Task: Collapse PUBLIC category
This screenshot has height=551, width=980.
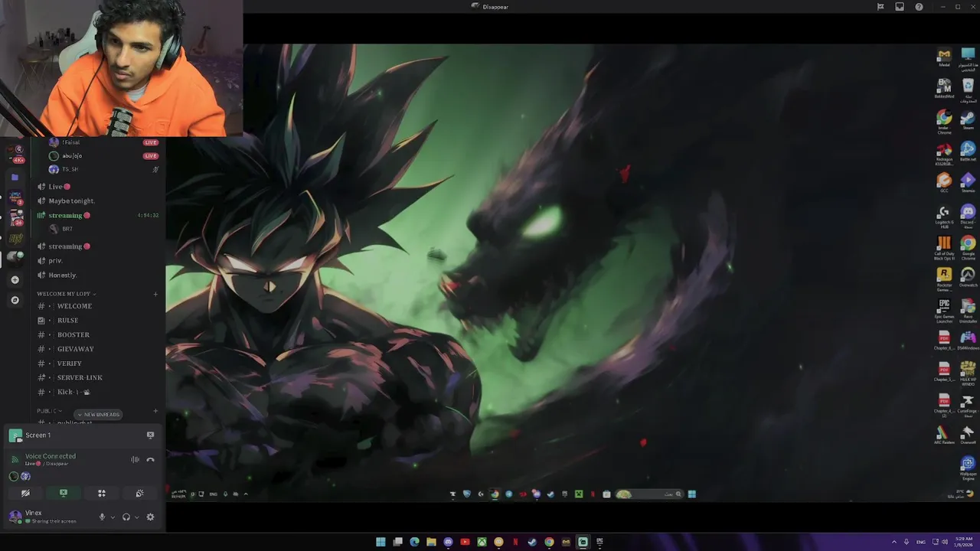Action: 49,411
